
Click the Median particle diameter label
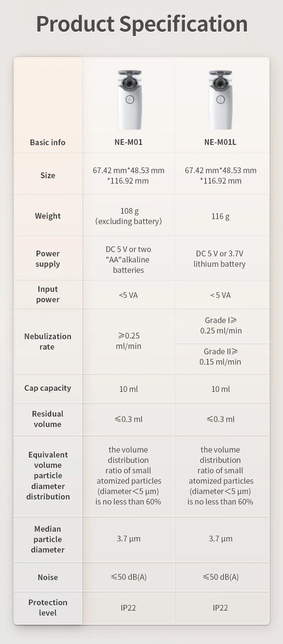48,539
